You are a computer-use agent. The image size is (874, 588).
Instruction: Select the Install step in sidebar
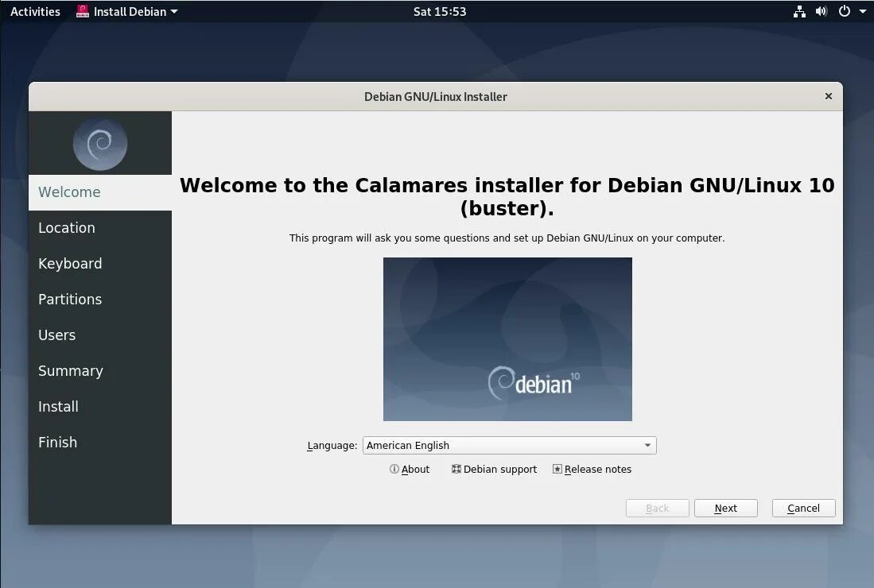coord(100,407)
